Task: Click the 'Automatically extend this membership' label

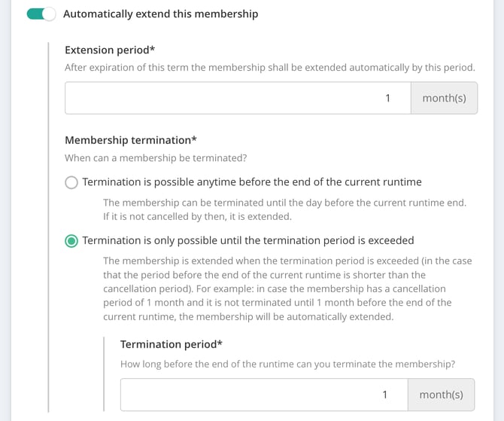Action: tap(161, 14)
